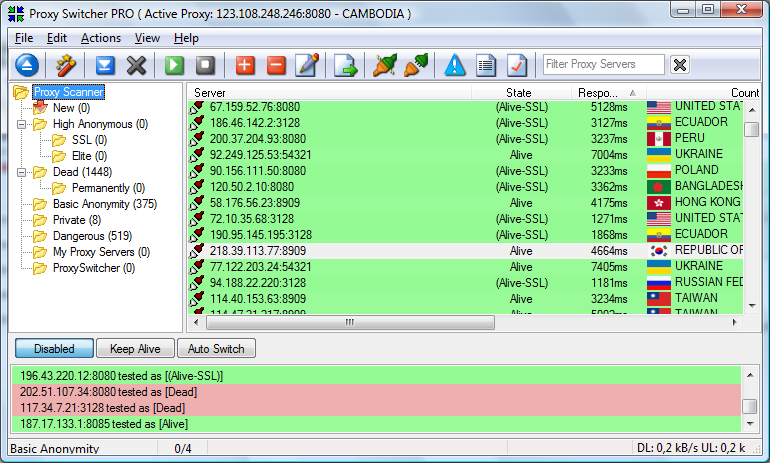Click the Filter Proxy Servers input field
770x463 pixels.
point(603,65)
